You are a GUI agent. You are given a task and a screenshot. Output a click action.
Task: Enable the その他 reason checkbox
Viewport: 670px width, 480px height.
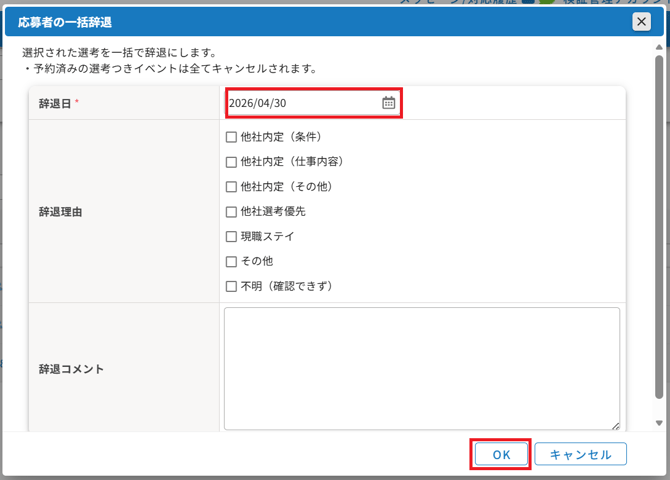click(231, 261)
